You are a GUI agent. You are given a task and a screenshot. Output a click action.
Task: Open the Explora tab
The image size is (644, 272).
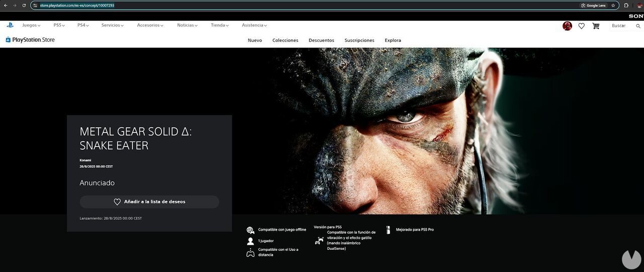(393, 40)
